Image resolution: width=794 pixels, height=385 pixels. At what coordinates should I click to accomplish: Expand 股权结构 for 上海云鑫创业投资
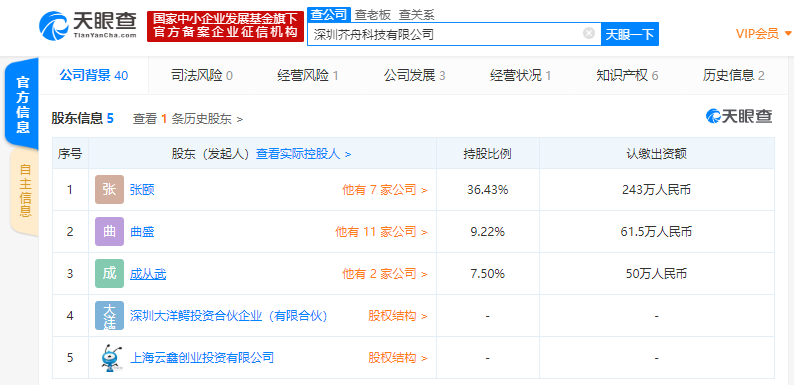point(398,358)
